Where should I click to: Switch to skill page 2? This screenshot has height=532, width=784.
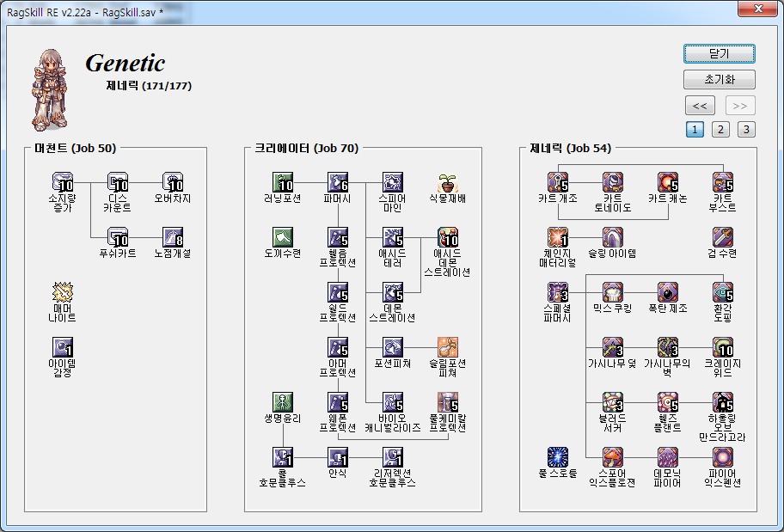point(720,130)
